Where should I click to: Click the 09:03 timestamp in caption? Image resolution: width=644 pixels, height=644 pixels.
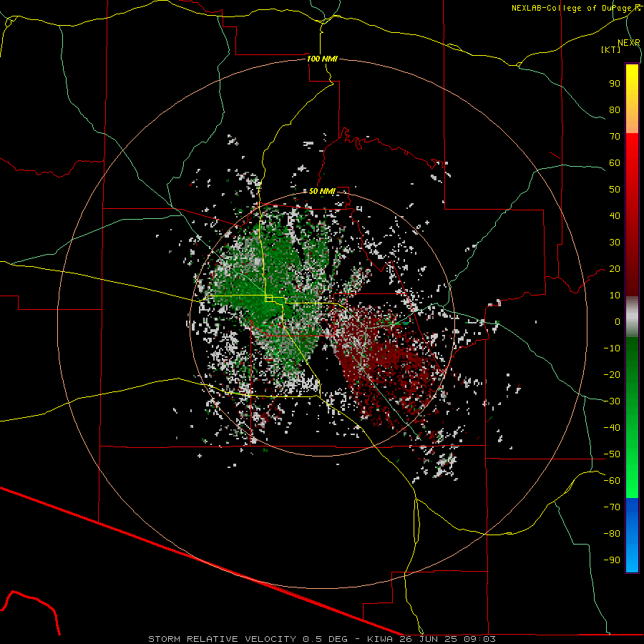tap(479, 639)
